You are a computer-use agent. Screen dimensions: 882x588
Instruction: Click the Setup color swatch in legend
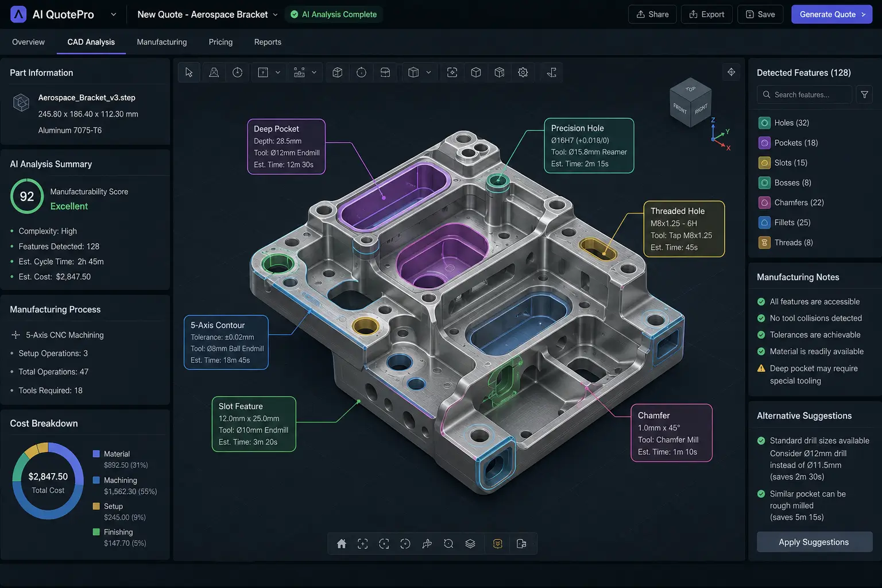tap(96, 506)
